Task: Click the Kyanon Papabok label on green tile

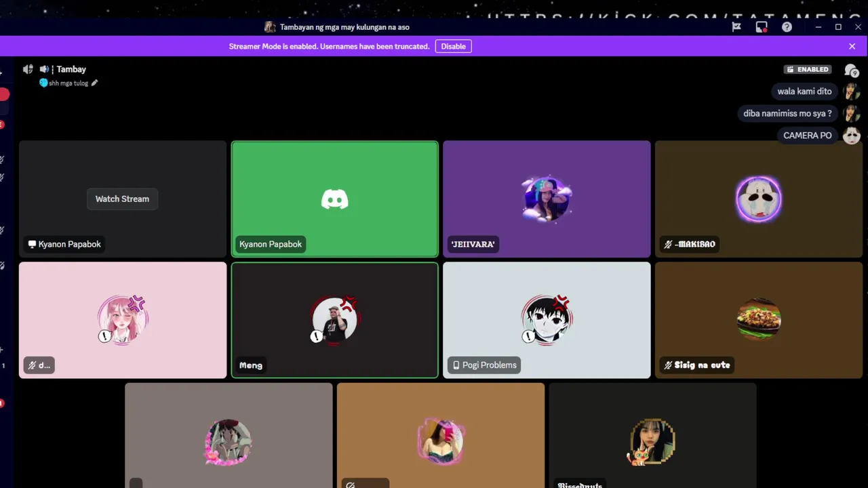Action: tap(271, 244)
